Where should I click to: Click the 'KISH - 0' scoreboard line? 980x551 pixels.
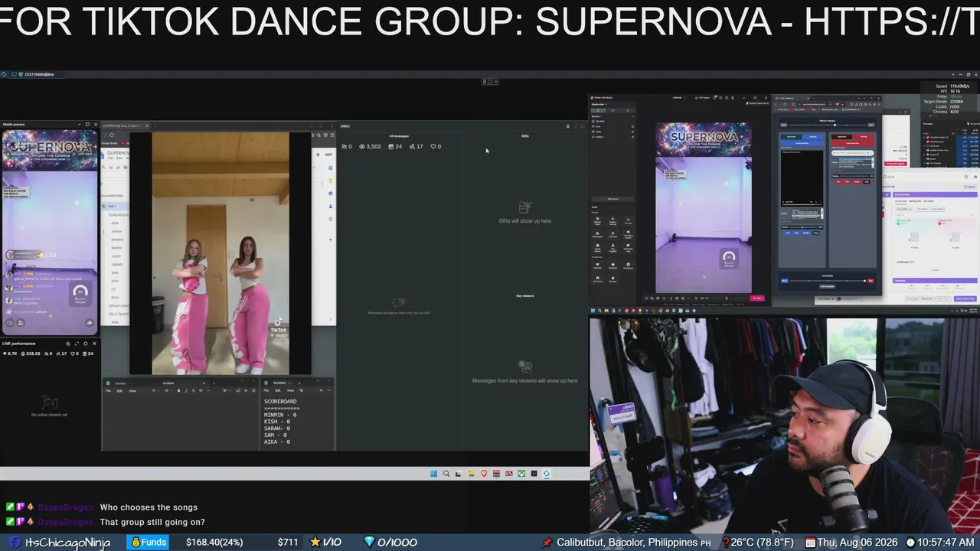coord(277,422)
